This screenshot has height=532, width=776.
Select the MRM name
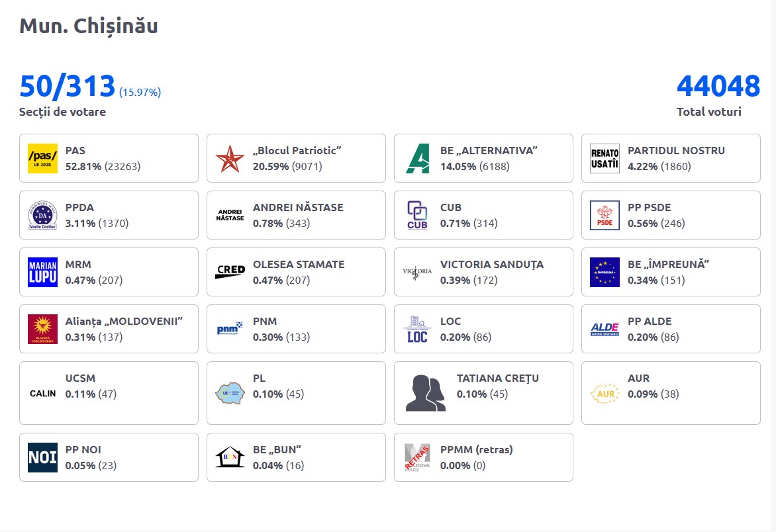click(78, 264)
